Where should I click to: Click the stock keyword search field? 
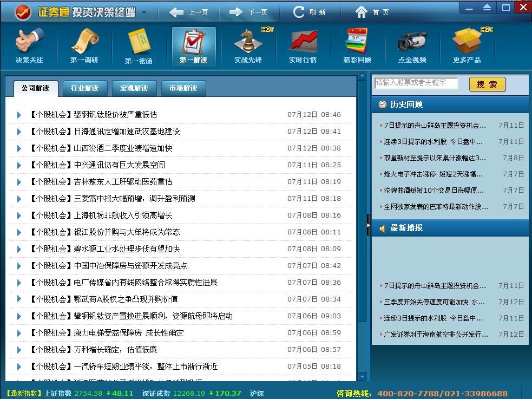[x=416, y=83]
